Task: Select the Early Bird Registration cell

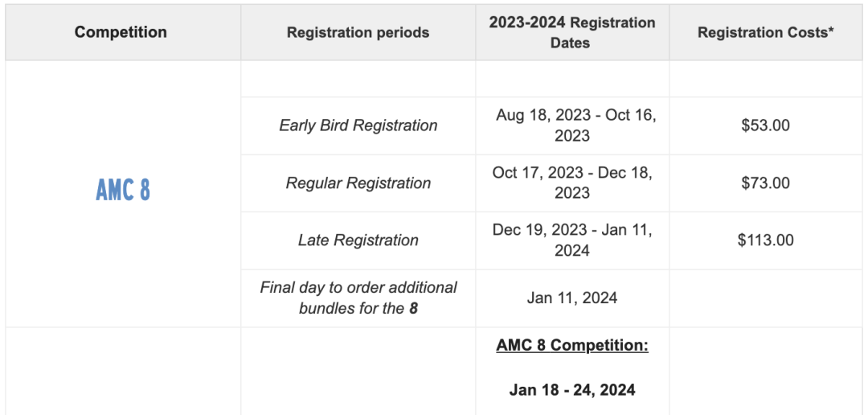Action: coord(358,125)
